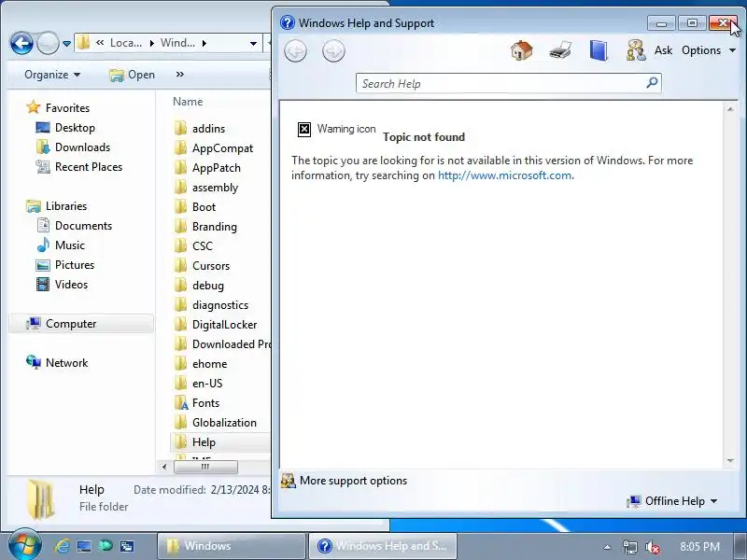Screen dimensions: 747x560
Task: Print the current help topic
Action: [x=560, y=50]
